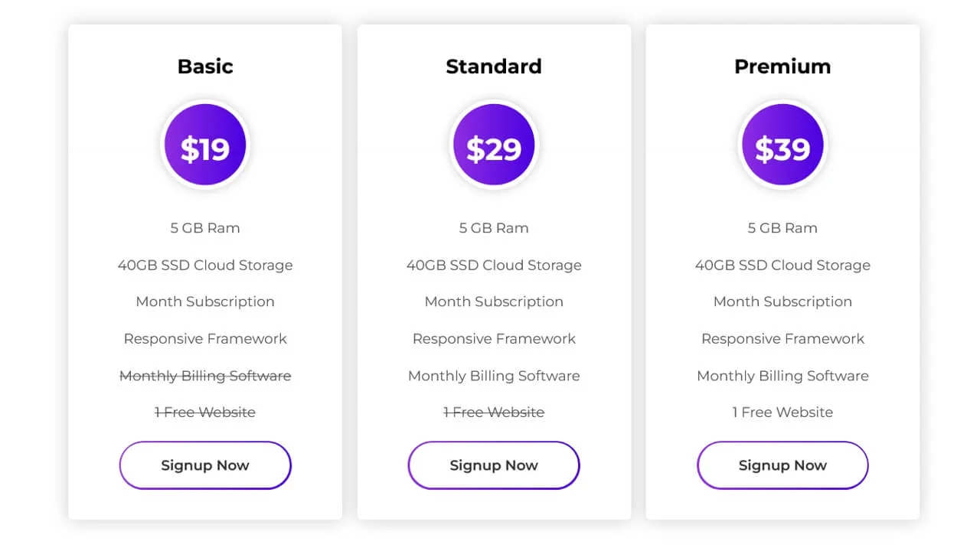Click 40GB SSD Cloud Storage under Standard
980x551 pixels.
[493, 265]
